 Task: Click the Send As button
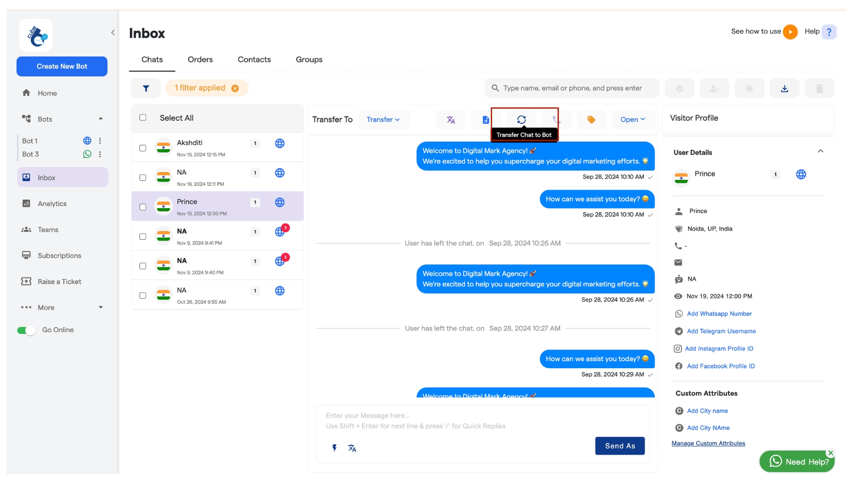[620, 446]
